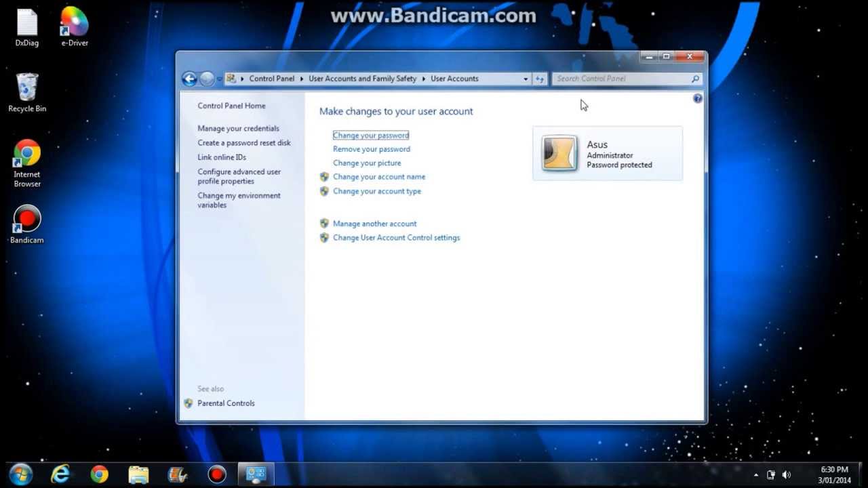This screenshot has height=488, width=868.
Task: Click the refresh button in address bar
Action: click(540, 79)
